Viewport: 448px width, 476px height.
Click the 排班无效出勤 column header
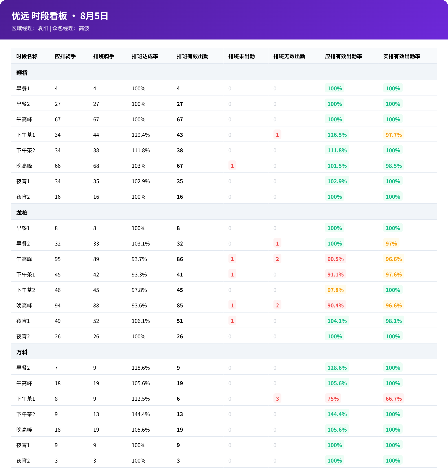(x=289, y=56)
